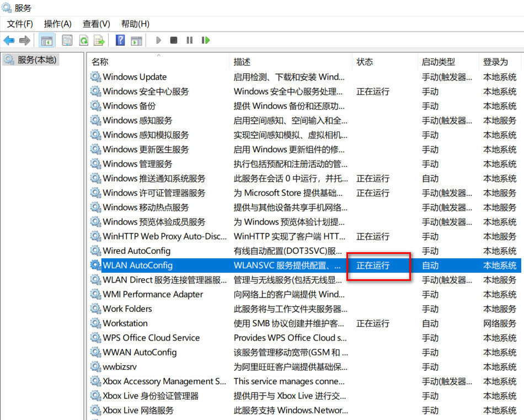Image resolution: width=524 pixels, height=420 pixels.
Task: Open the 帮助(H) menu
Action: pos(132,24)
